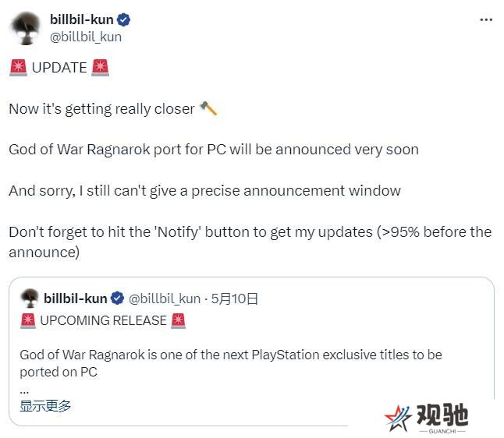This screenshot has width=504, height=438.
Task: Click the Guanchi star logo watermark
Action: tap(398, 418)
